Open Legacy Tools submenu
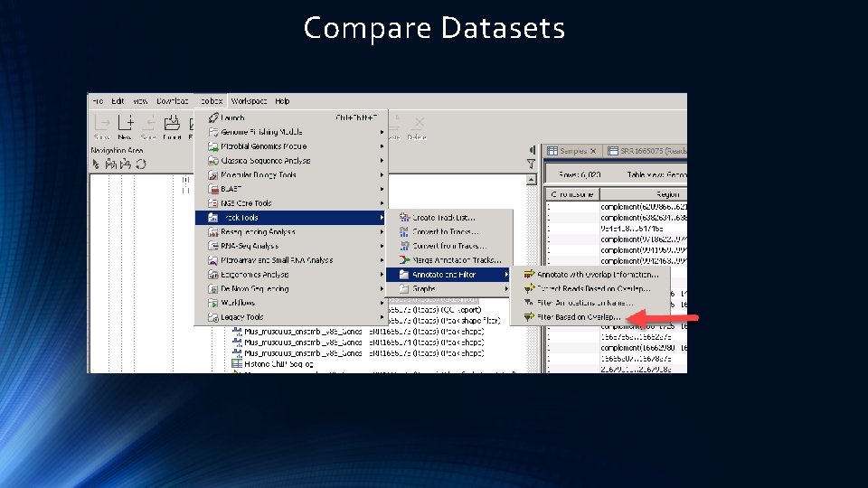The image size is (868, 488). click(x=291, y=317)
